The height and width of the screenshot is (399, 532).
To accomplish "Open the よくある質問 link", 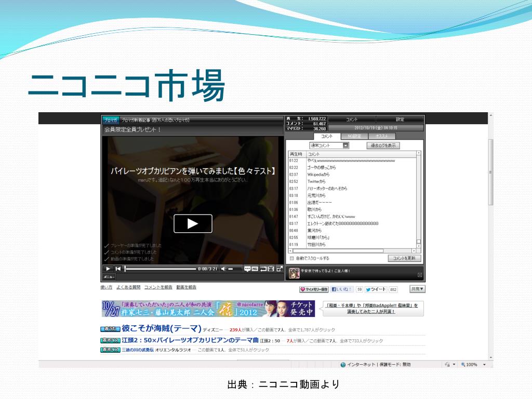I will coord(128,287).
